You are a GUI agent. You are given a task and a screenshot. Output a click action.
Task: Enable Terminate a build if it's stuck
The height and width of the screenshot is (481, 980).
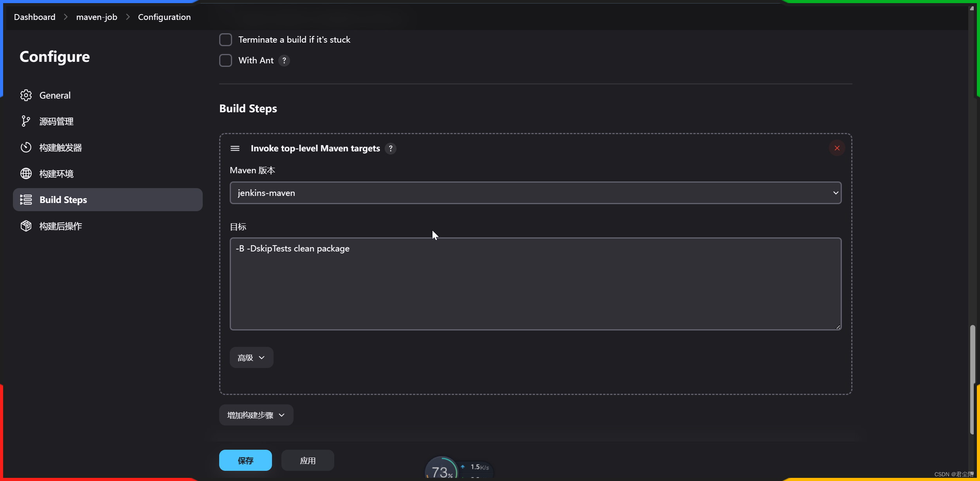coord(225,39)
